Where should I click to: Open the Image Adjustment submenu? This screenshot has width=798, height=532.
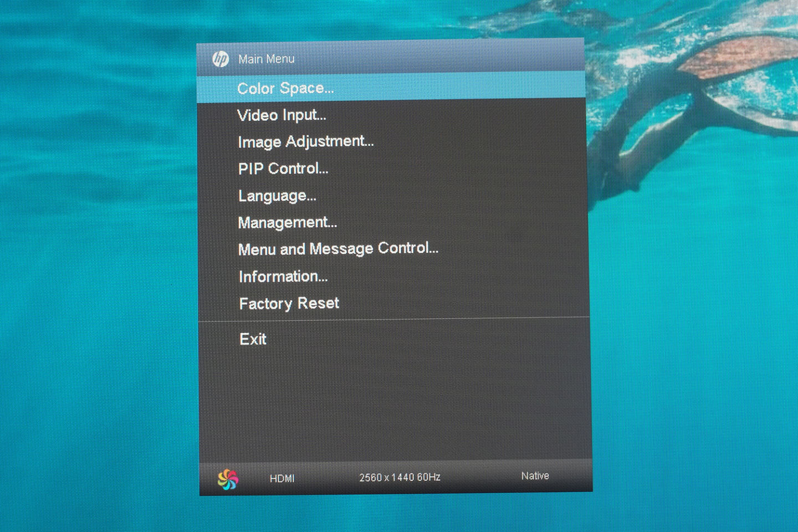click(x=305, y=142)
